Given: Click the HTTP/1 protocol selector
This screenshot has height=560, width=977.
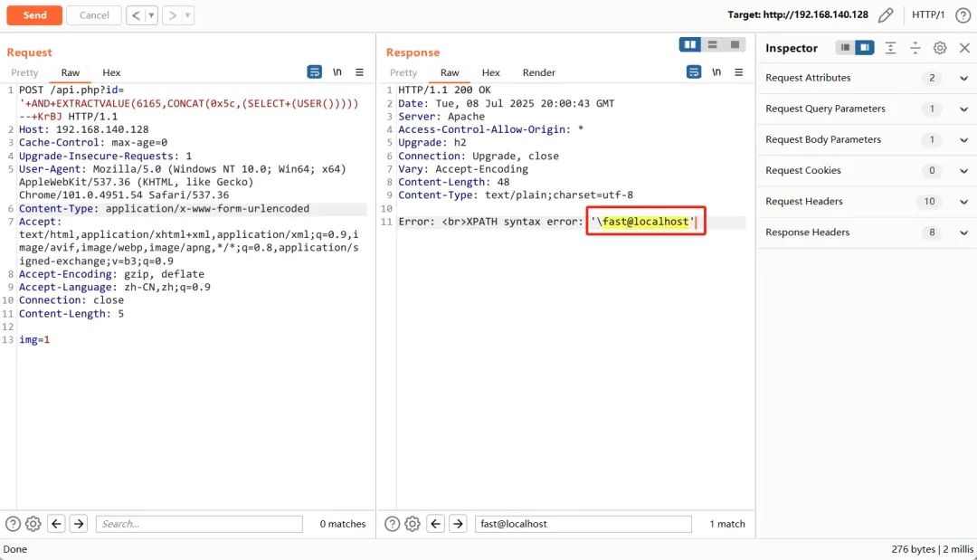Looking at the screenshot, I should coord(928,15).
